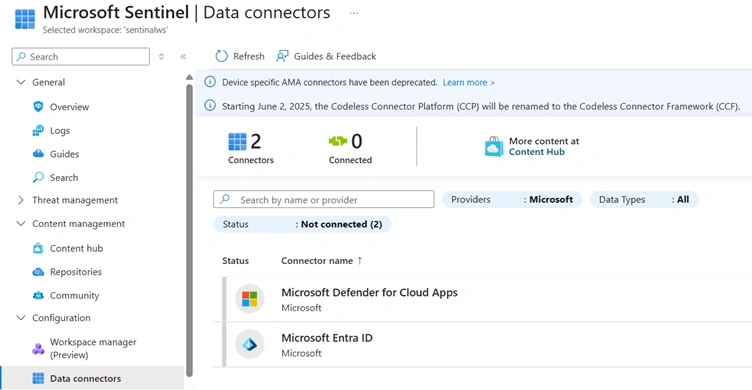Viewport: 752px width, 390px height.
Task: Collapse the Configuration section
Action: [x=21, y=318]
